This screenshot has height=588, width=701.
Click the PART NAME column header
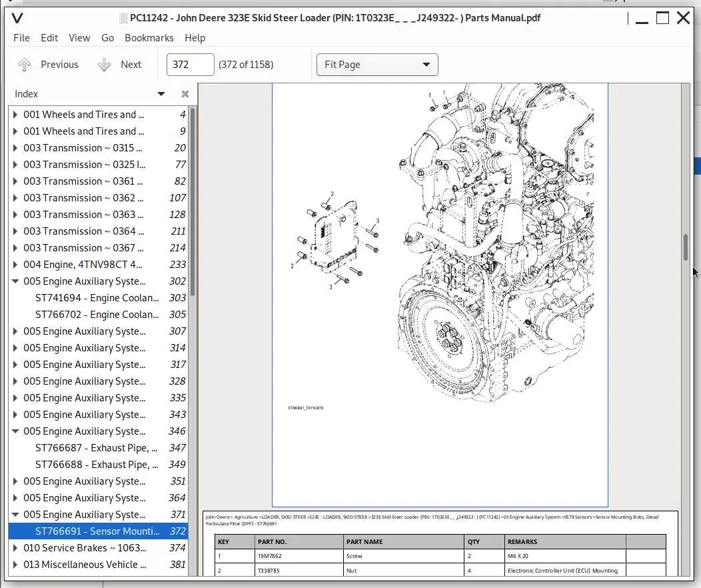[404, 542]
